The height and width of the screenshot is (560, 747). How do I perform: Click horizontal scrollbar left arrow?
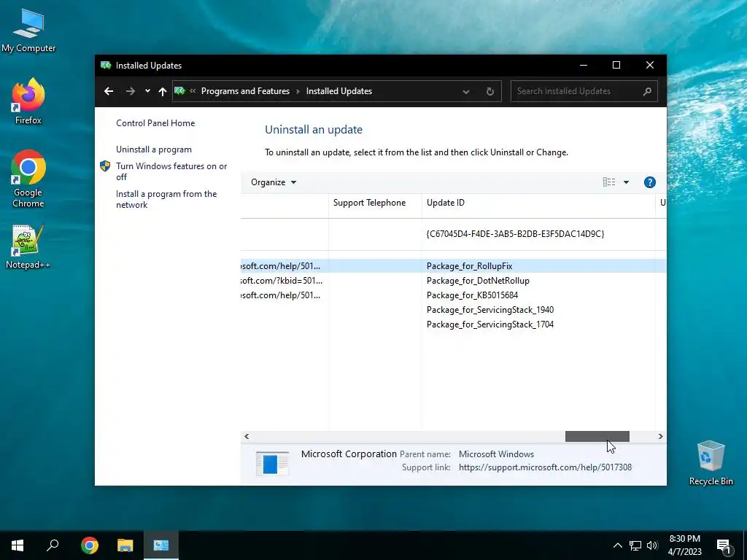click(247, 436)
